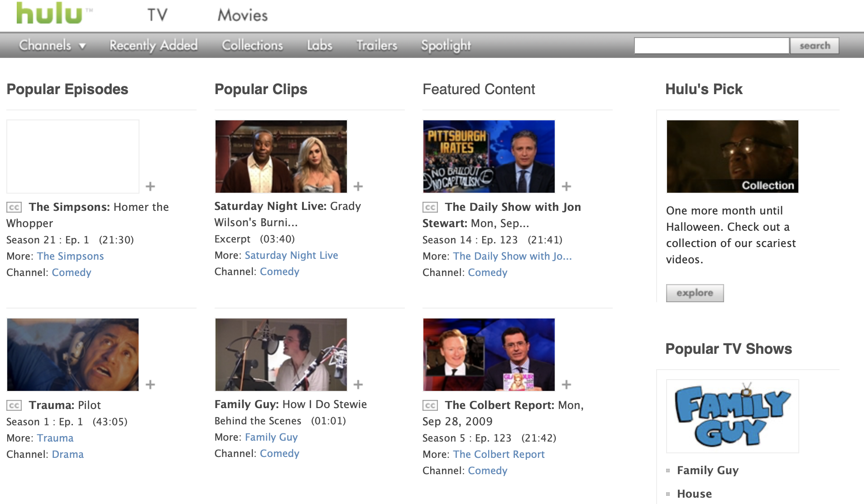Screen dimensions: 864x504
Task: Open The Daily Show with Jo... link
Action: (x=512, y=256)
